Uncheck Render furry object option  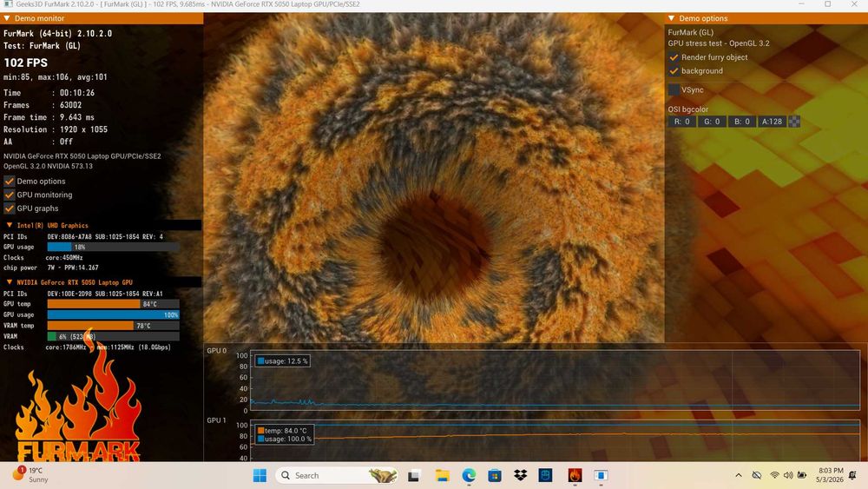(674, 57)
